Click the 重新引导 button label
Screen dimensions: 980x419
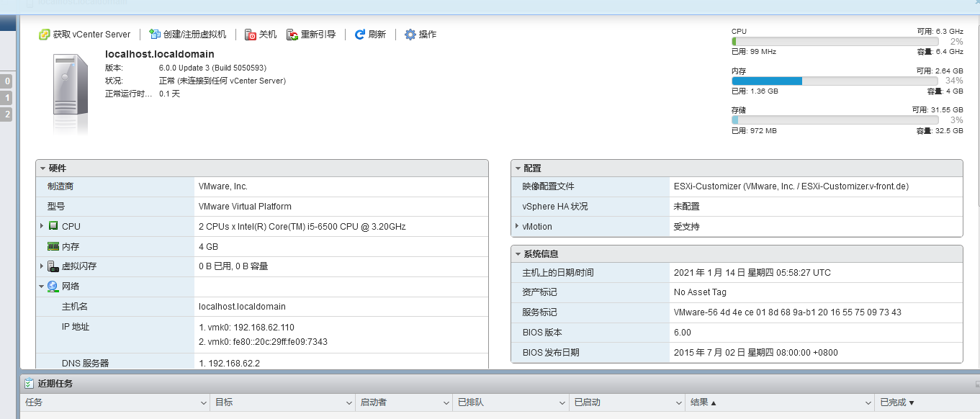pos(318,35)
